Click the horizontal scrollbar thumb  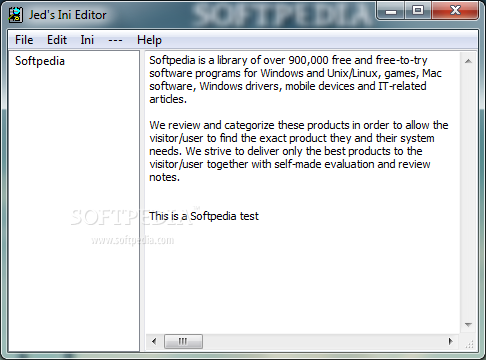[183, 341]
